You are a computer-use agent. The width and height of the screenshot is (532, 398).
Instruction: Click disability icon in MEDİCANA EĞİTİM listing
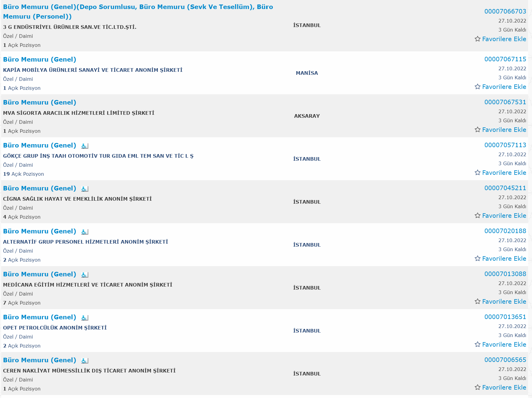pyautogui.click(x=85, y=275)
